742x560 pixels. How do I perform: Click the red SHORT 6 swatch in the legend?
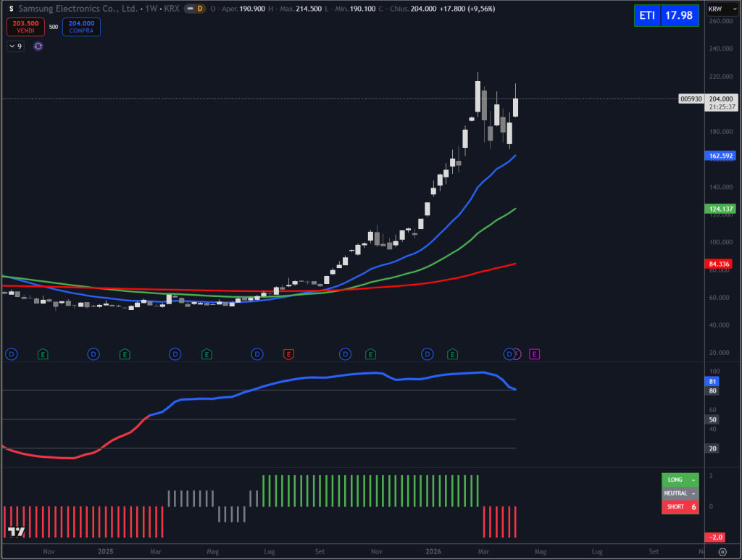(680, 506)
